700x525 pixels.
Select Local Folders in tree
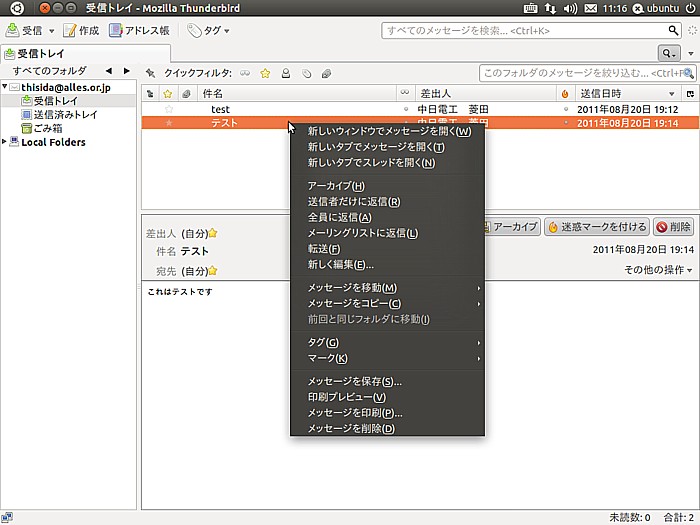point(53,142)
